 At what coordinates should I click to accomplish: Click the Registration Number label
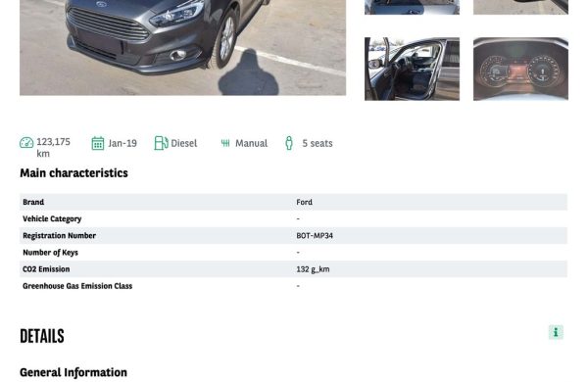coord(59,236)
